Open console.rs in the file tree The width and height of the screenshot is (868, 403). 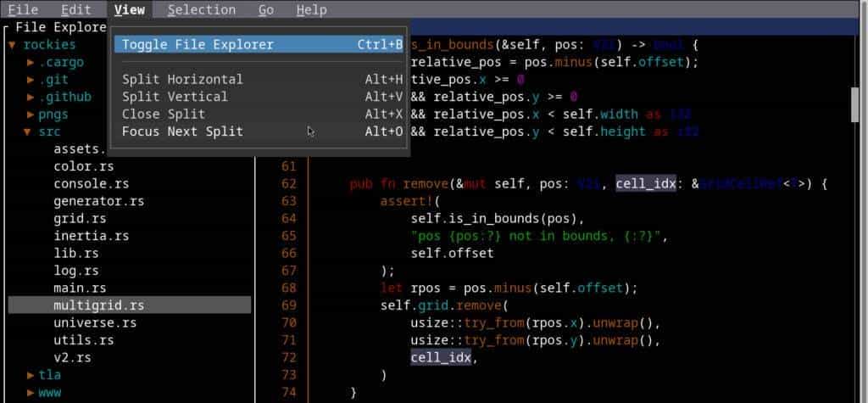coord(92,183)
